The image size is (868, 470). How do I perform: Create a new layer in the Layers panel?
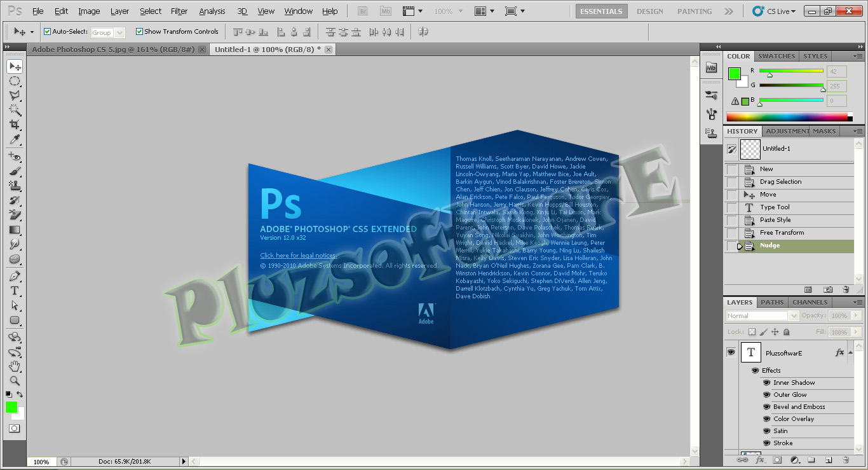(x=829, y=460)
